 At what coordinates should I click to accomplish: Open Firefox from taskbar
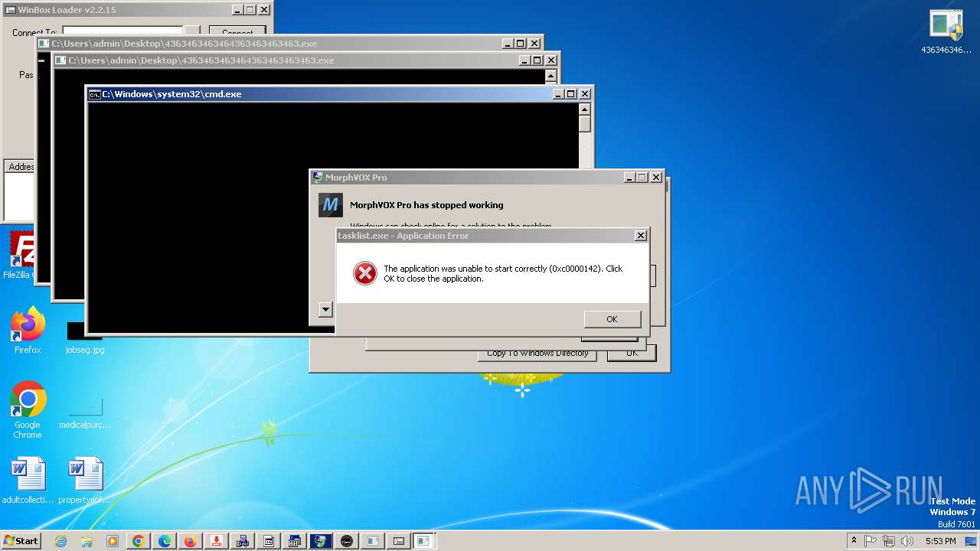190,541
